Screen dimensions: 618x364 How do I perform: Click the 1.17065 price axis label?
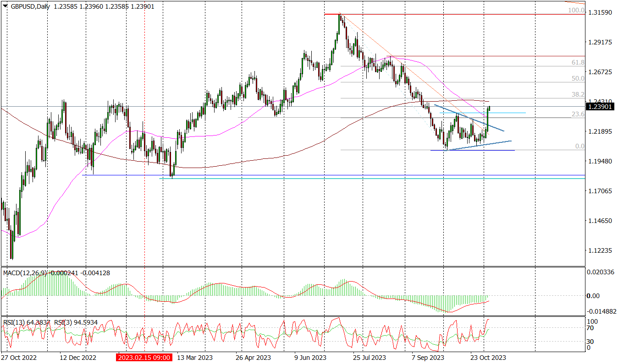click(600, 191)
